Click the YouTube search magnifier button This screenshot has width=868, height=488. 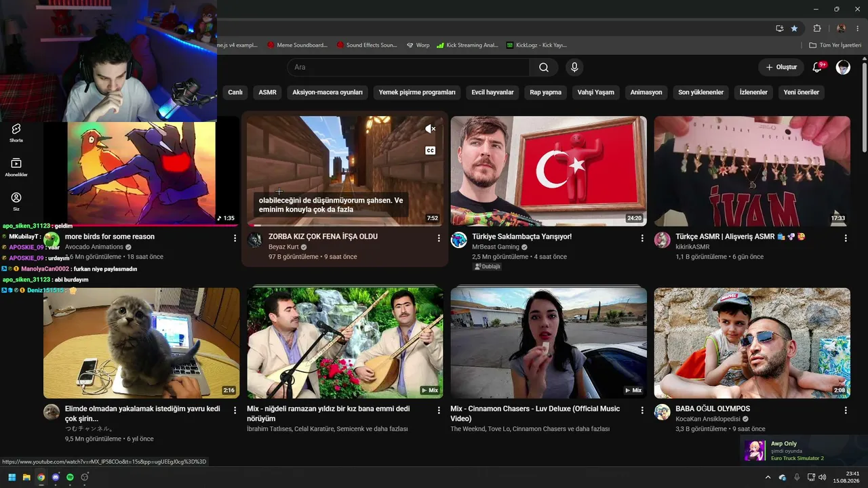[x=544, y=67]
